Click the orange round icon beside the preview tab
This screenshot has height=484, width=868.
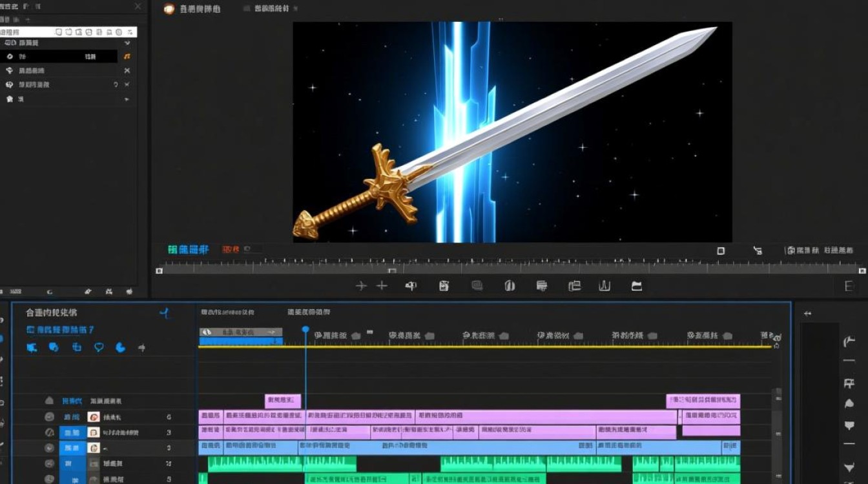(x=169, y=9)
